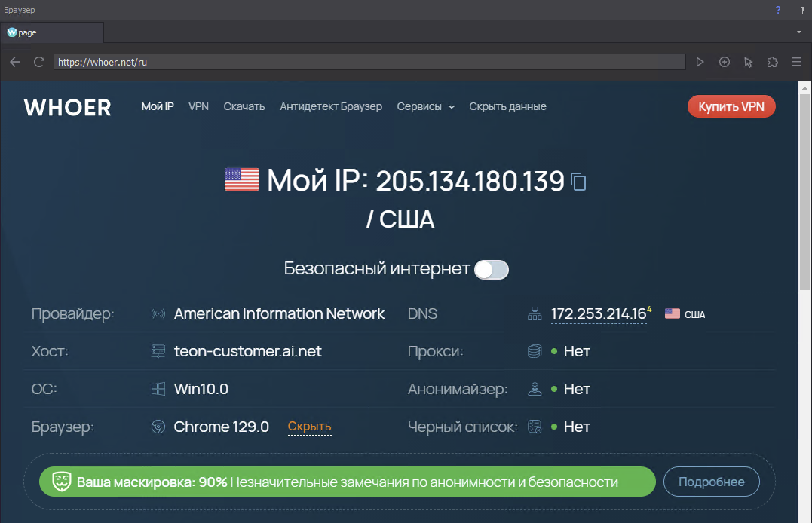
Task: Open the Скачать menu item
Action: point(244,106)
